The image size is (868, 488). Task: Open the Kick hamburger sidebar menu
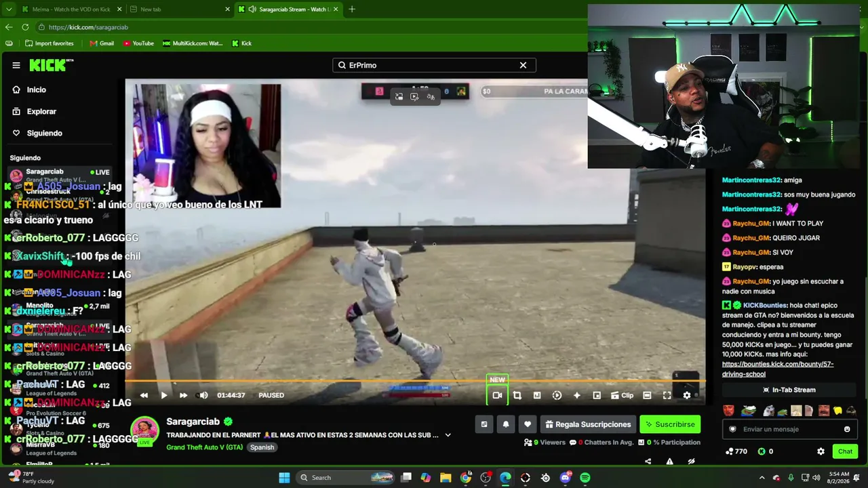16,65
